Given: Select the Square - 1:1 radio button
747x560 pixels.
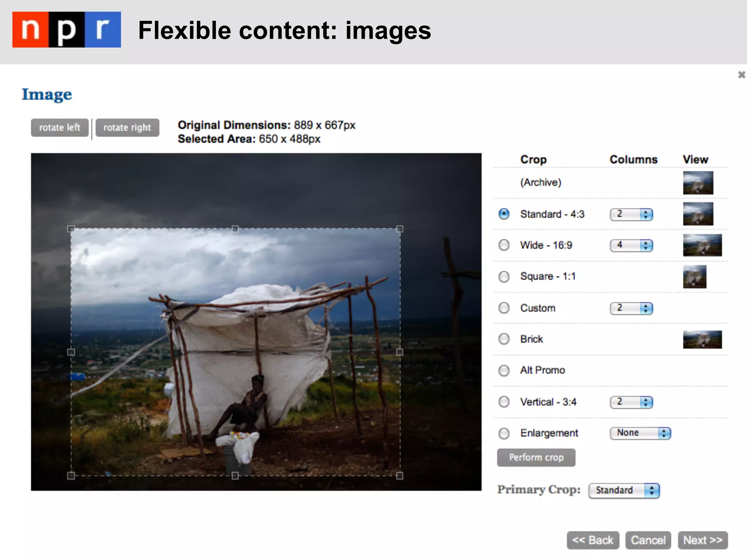Looking at the screenshot, I should 504,277.
